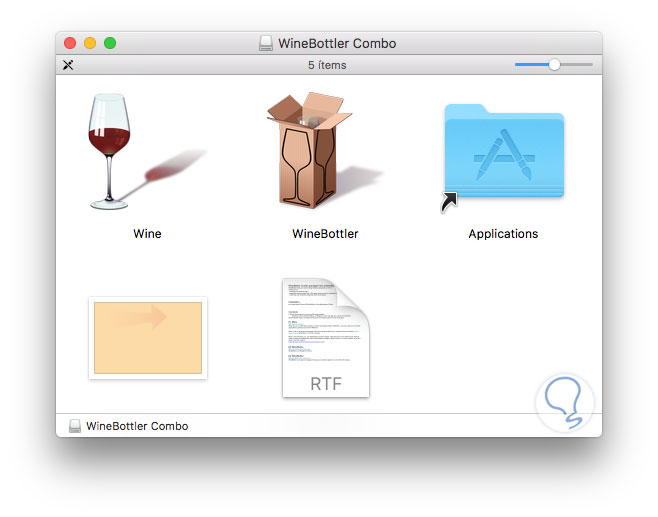Select the RTF document icon
658x517 pixels.
tap(326, 338)
